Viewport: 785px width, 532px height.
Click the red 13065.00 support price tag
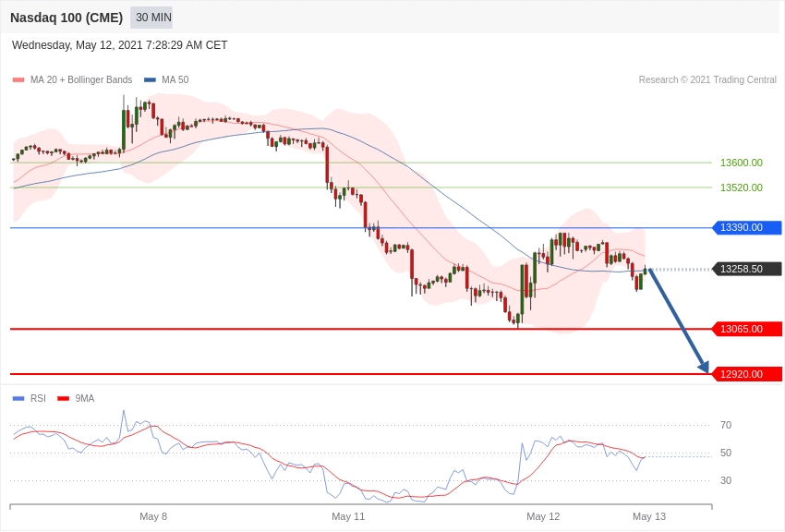[x=746, y=329]
